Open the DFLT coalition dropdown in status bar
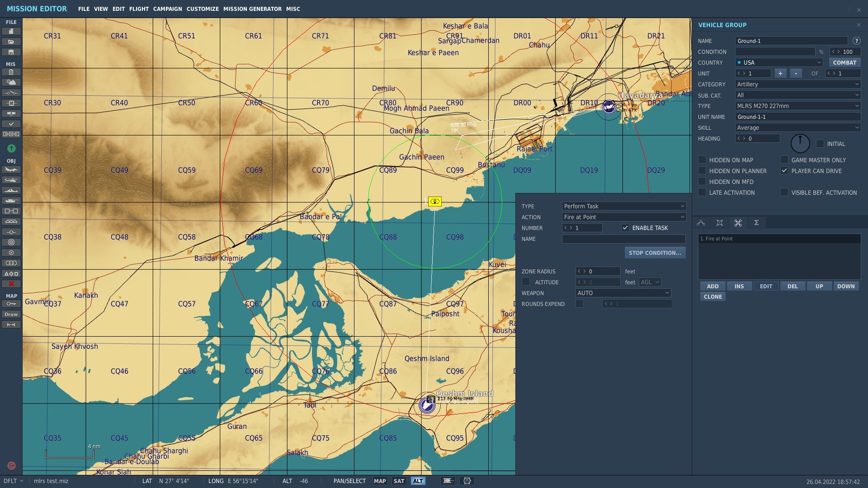Screen dimensions: 868x488 pyautogui.click(x=13, y=481)
